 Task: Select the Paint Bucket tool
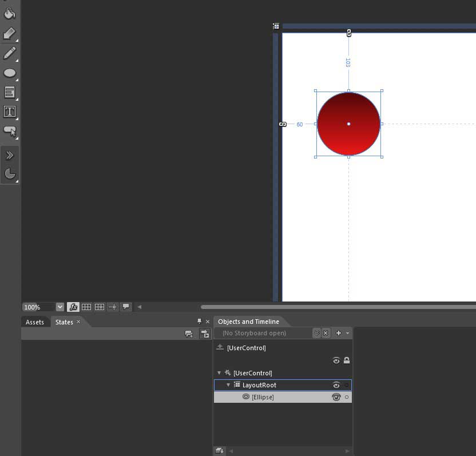(x=9, y=13)
